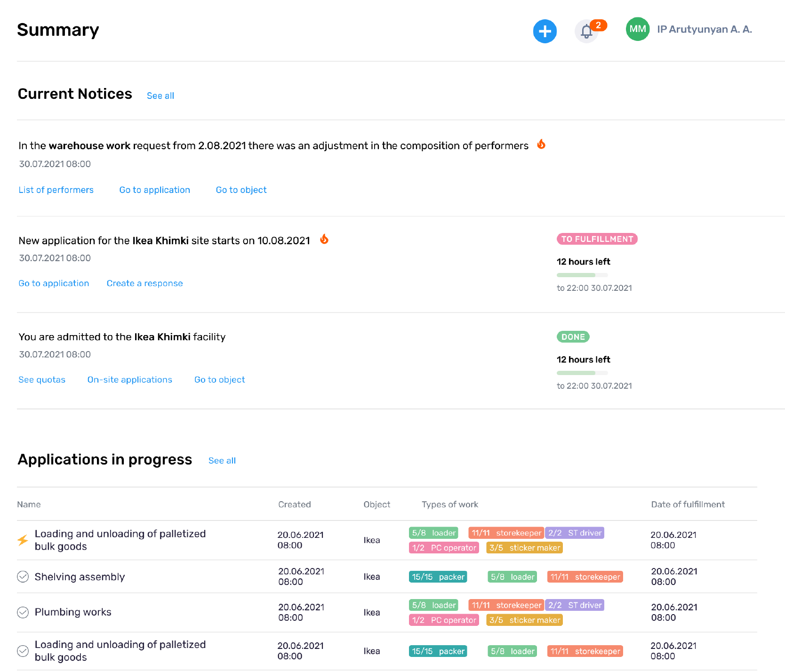This screenshot has width=785, height=672.
Task: Click the fire icon beside Ikea Khimki application
Action: click(x=324, y=240)
